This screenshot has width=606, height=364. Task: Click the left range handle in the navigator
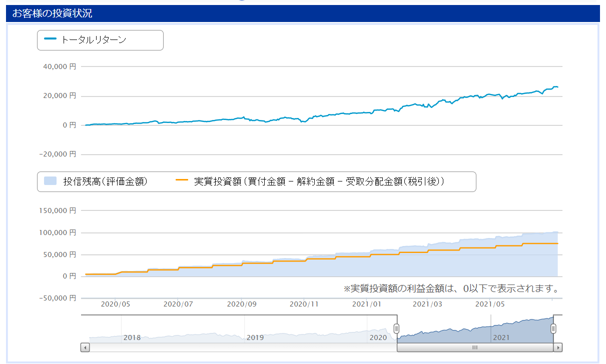pyautogui.click(x=396, y=328)
